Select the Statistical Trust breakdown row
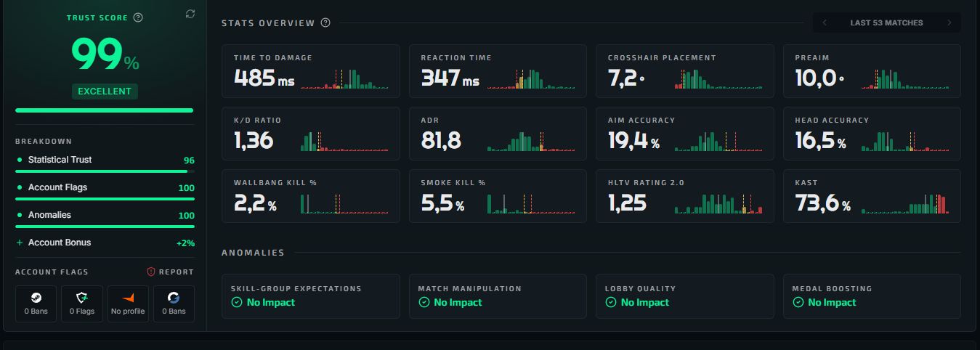Viewport: 980px width, 350px height. pos(105,160)
